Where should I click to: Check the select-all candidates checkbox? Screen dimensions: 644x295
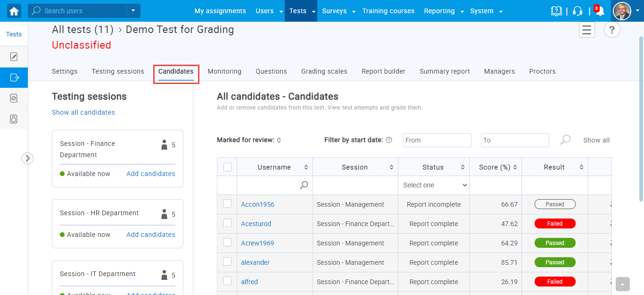pos(228,167)
